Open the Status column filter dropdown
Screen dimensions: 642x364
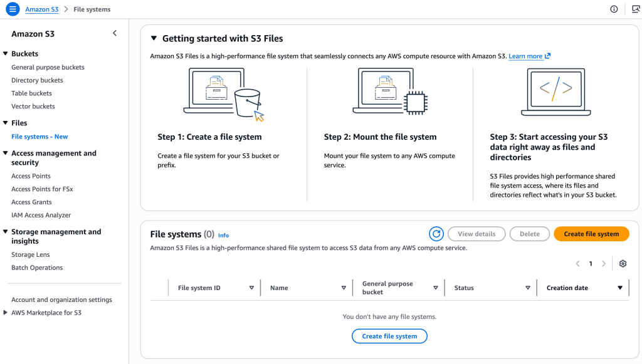(527, 288)
